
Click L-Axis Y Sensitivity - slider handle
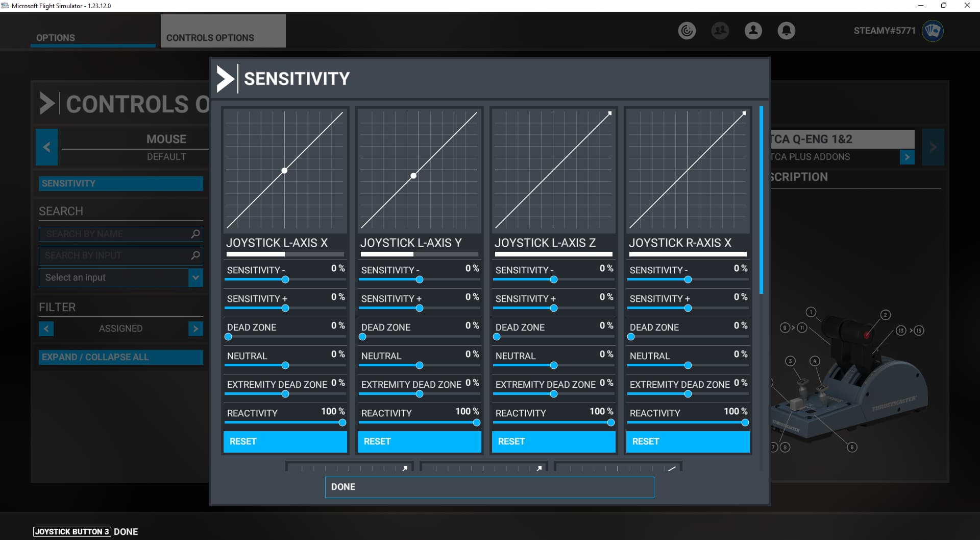point(420,279)
